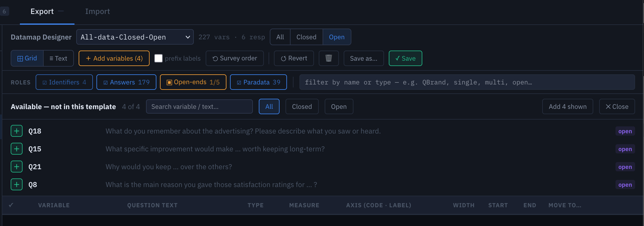Click the VARIABLE column header

click(54, 205)
